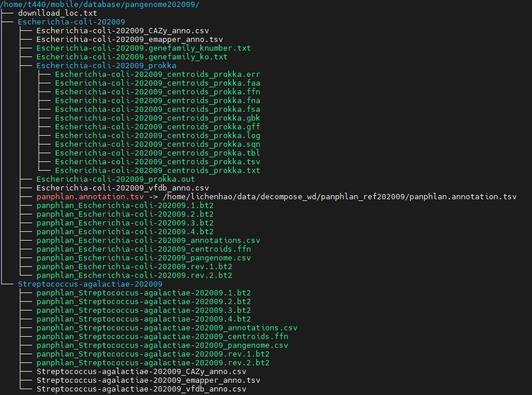Select panphlan_Escherichia-coli-202009.3.bt2
This screenshot has width=532, height=395.
[125, 223]
